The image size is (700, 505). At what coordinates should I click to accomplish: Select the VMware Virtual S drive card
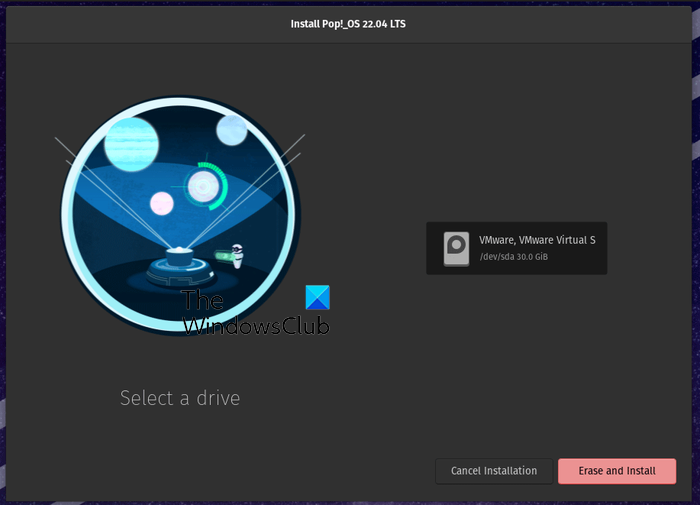[x=517, y=248]
